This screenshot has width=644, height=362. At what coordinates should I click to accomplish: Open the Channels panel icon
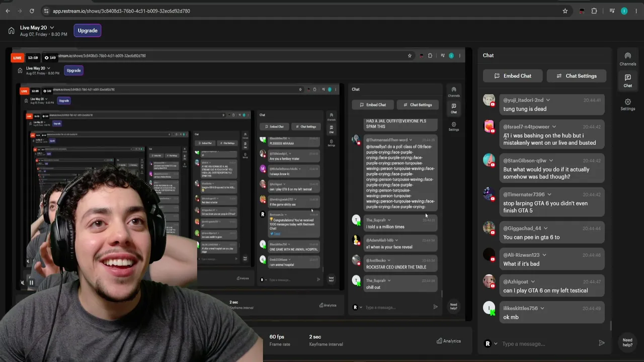tap(628, 59)
